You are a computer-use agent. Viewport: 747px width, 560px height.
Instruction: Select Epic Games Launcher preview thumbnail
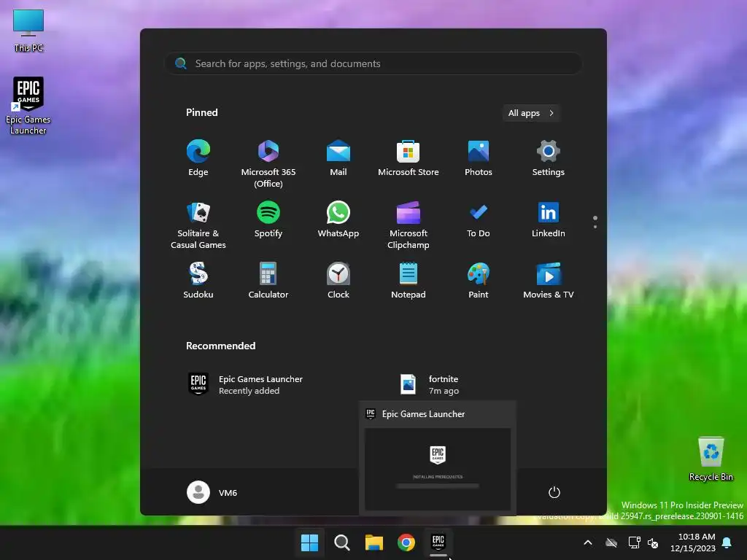[x=438, y=469]
